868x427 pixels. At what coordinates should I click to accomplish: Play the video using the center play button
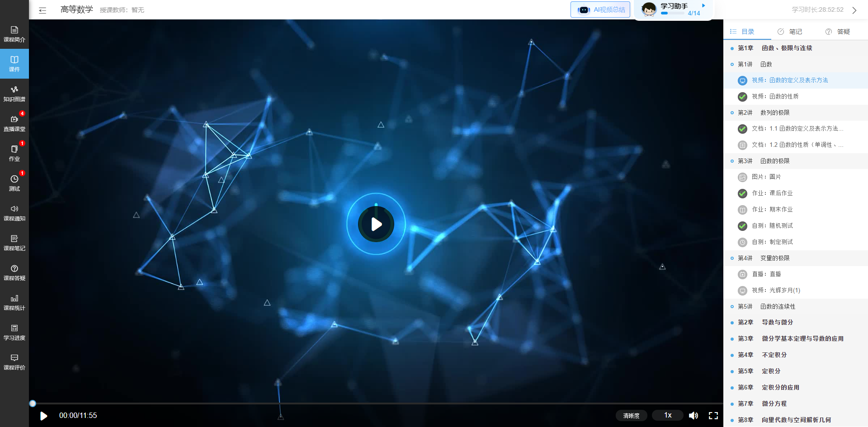point(376,224)
